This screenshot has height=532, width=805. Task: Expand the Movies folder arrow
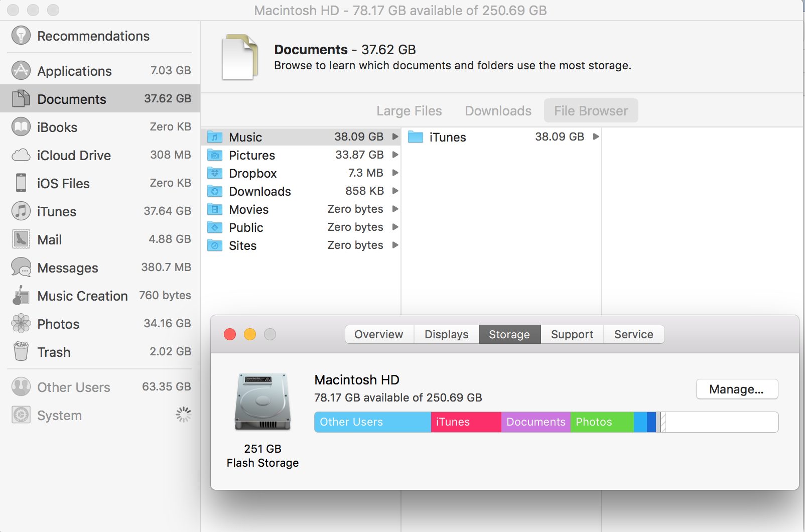[395, 209]
